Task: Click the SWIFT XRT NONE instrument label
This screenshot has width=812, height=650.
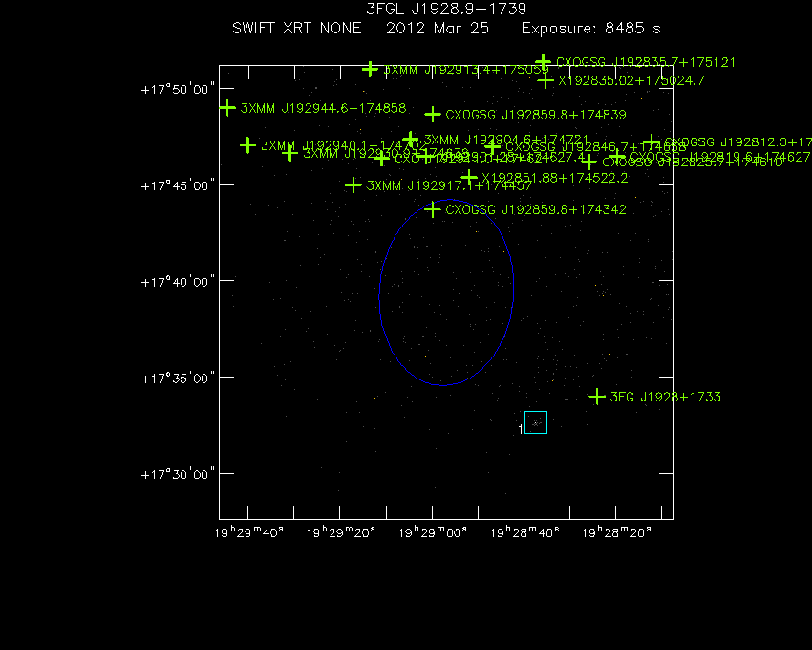Action: pos(297,28)
